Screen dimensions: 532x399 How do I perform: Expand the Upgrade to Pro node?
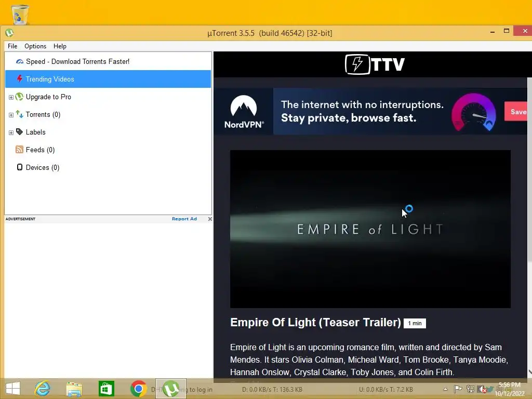pos(11,97)
